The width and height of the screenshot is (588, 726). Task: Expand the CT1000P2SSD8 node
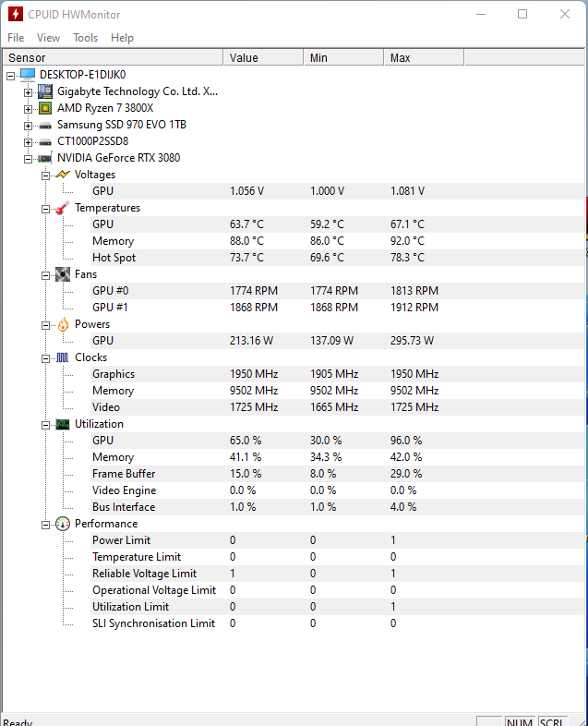29,142
